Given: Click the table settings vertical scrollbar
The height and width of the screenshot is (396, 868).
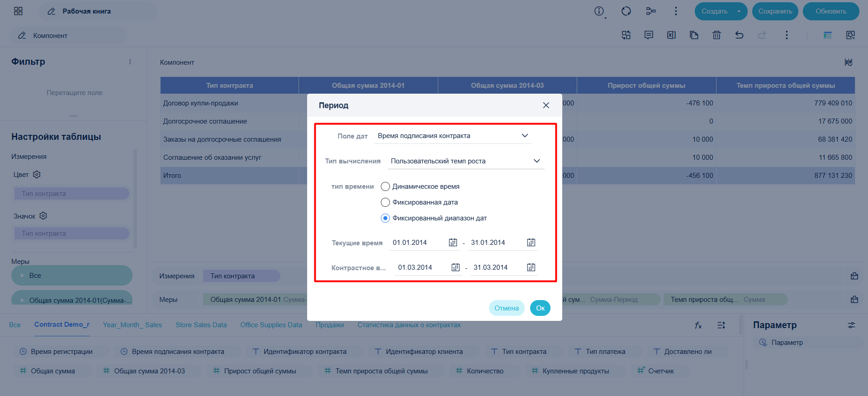Looking at the screenshot, I should [135, 199].
